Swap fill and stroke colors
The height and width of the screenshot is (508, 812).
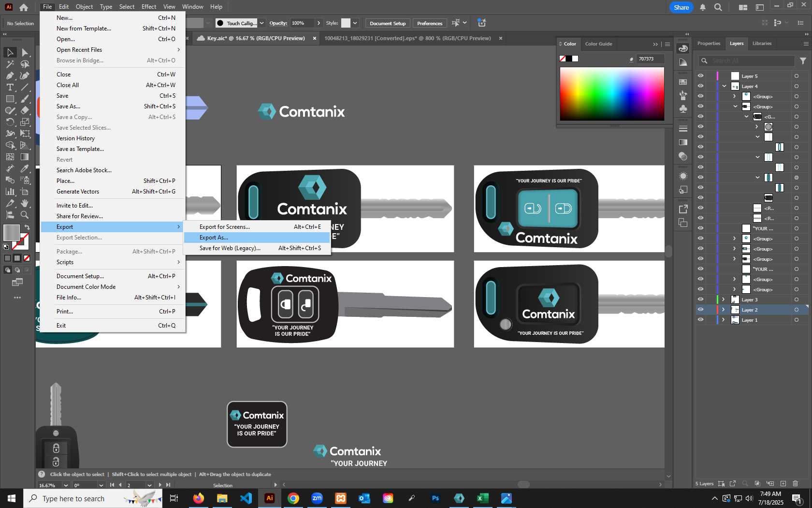[x=27, y=227]
